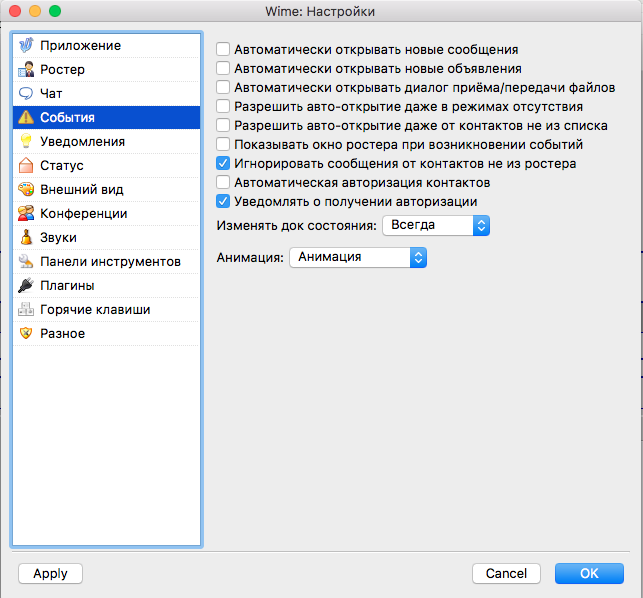Select the Плагины plug icon
The image size is (643, 598).
coord(26,286)
